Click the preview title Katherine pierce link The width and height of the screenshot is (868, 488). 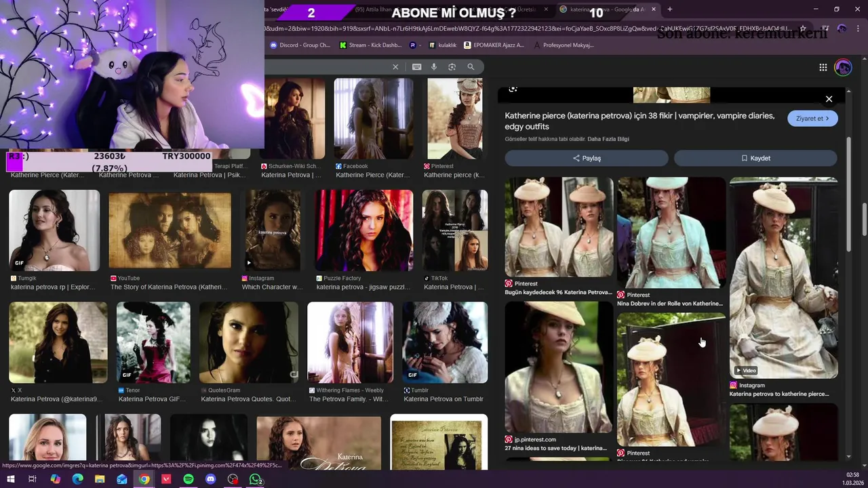point(639,121)
